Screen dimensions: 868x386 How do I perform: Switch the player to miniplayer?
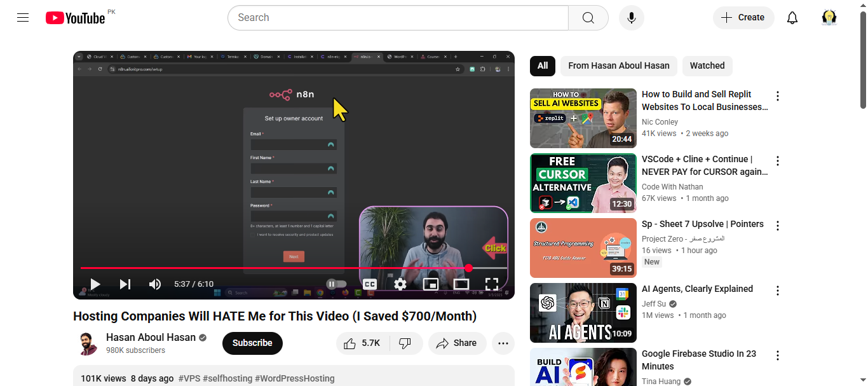(431, 284)
